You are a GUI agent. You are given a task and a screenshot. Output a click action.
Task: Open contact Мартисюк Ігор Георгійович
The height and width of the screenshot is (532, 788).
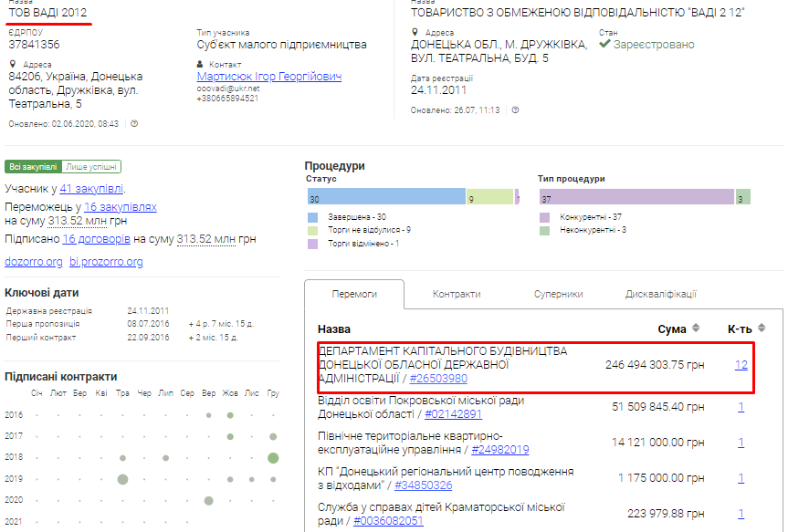click(269, 77)
